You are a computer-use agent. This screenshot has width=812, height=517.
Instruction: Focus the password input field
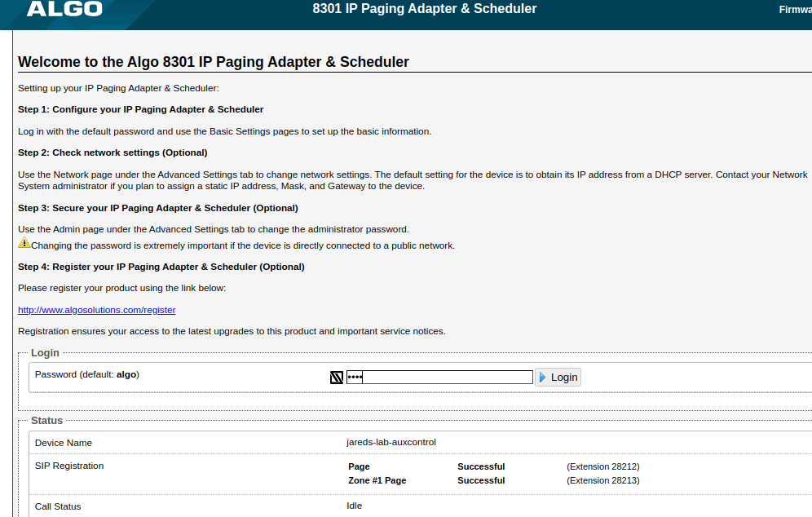[440, 377]
